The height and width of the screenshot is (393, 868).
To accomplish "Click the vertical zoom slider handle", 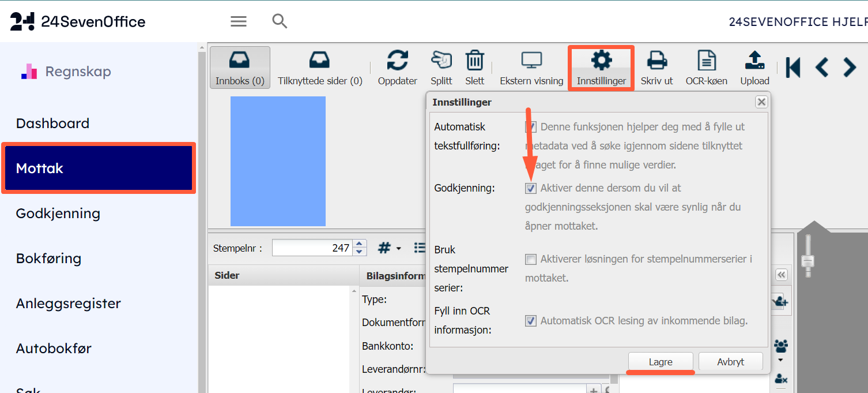I will 807,261.
